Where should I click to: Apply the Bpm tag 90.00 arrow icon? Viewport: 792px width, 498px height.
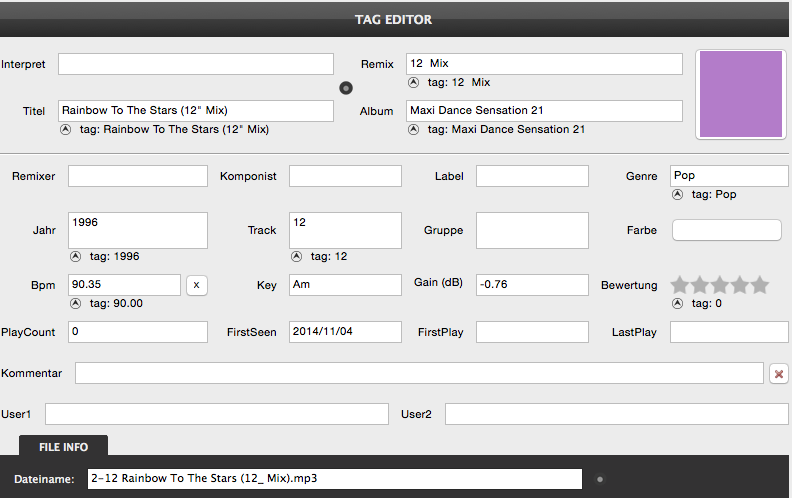pos(75,304)
